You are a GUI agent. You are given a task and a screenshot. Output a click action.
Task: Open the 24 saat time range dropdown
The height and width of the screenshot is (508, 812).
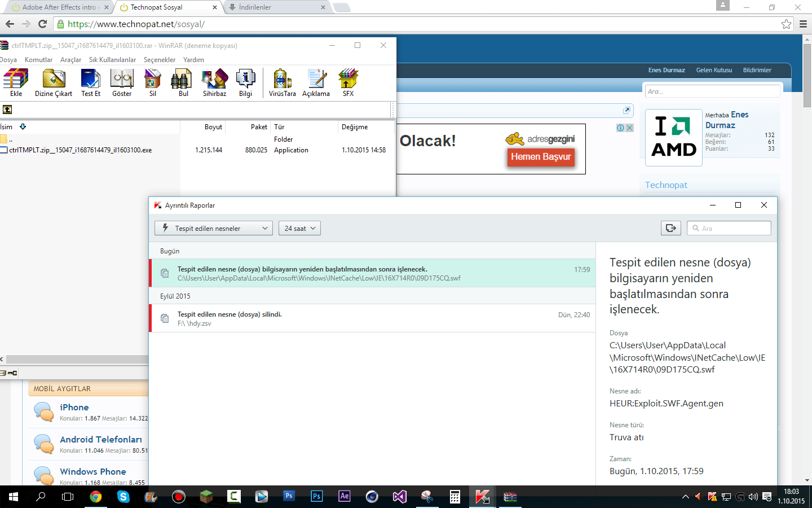(x=299, y=228)
